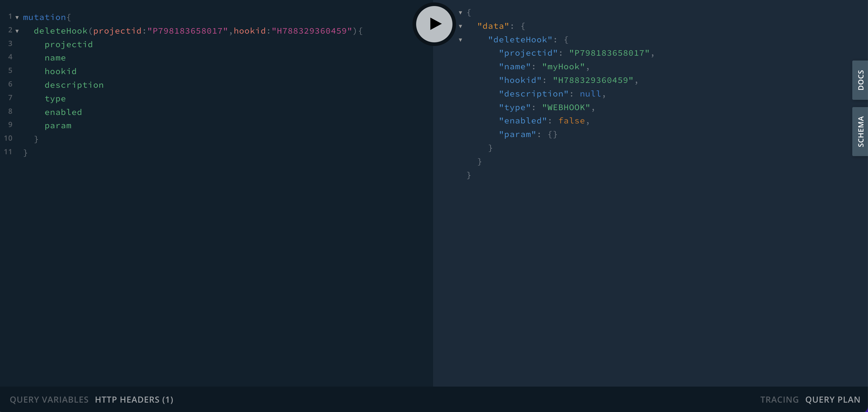868x412 pixels.
Task: Open the HTTP HEADERS (1) panel
Action: click(x=134, y=400)
